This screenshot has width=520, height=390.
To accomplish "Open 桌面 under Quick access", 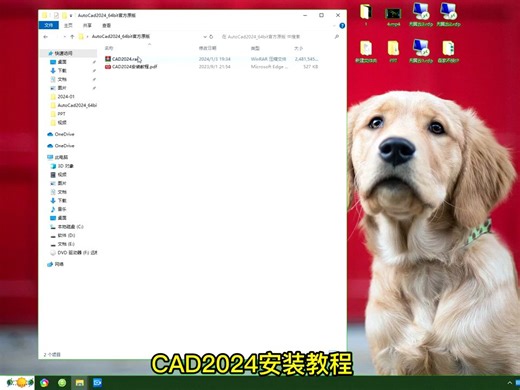I will click(x=62, y=62).
